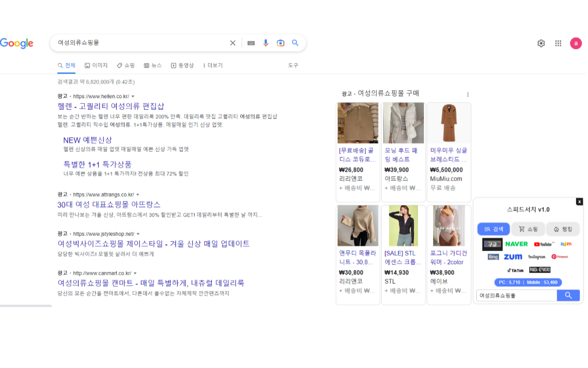The width and height of the screenshot is (588, 368).
Task: Select the Bing icon in 스피드서치
Action: (x=493, y=257)
